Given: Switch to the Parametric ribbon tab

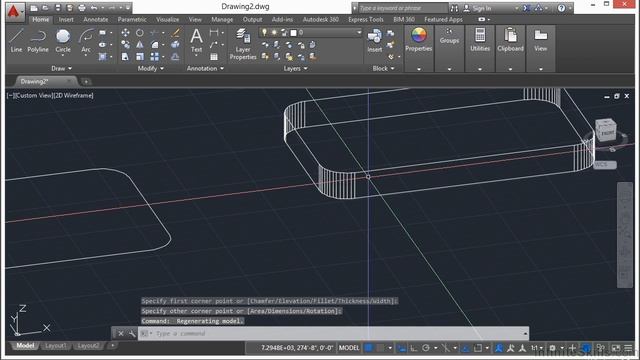Looking at the screenshot, I should [x=132, y=19].
